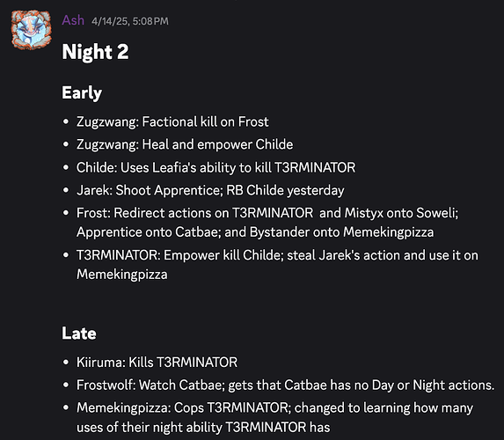The height and width of the screenshot is (440, 504).
Task: Click the Frost Redirect actions line
Action: (267, 223)
